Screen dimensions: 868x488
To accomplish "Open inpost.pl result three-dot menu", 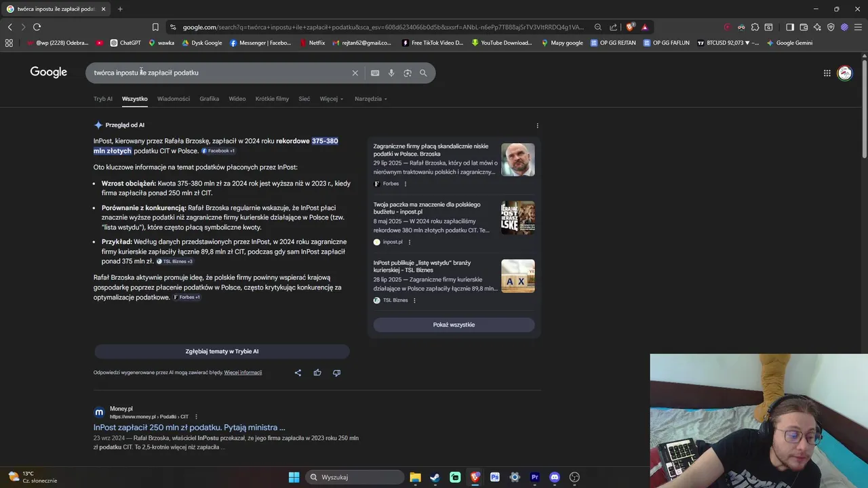I will (409, 242).
